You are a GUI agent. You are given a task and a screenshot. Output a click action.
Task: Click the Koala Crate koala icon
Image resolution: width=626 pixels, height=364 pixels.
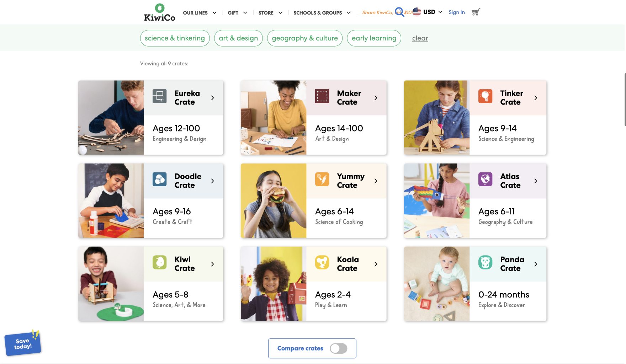322,263
